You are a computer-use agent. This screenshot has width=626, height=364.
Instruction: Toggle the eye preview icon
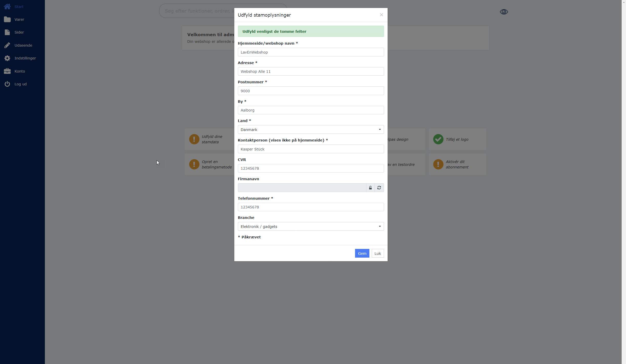click(x=504, y=12)
